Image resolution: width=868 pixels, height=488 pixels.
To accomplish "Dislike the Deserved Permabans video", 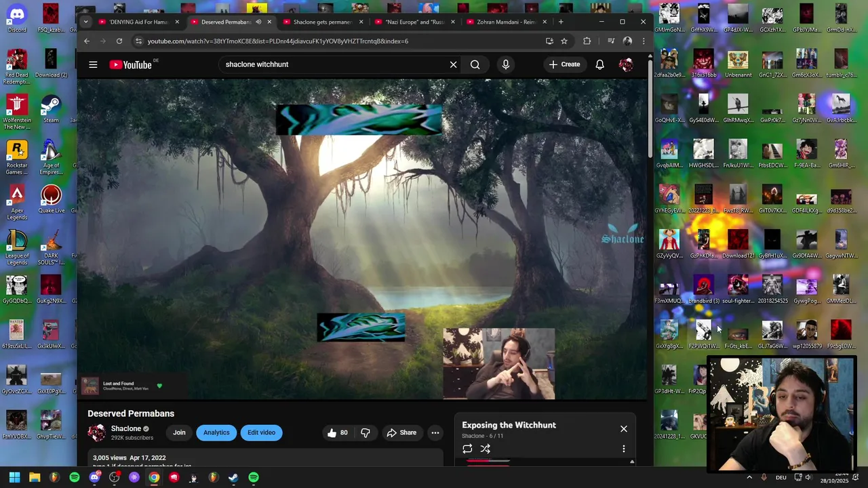I will click(366, 432).
